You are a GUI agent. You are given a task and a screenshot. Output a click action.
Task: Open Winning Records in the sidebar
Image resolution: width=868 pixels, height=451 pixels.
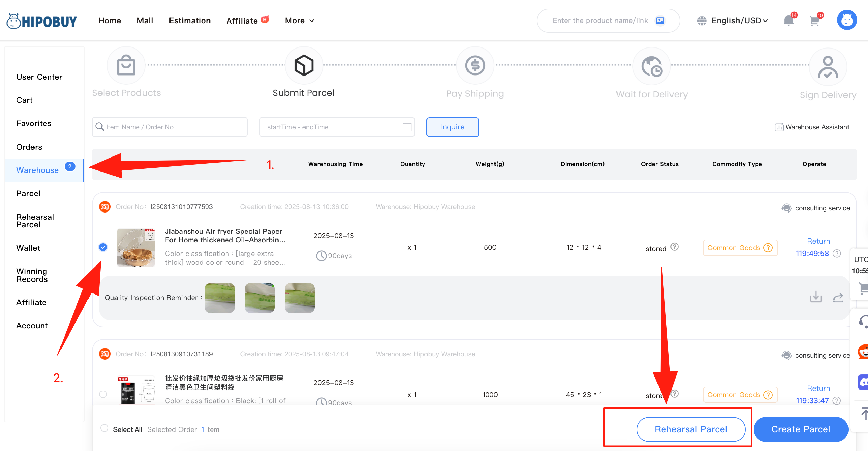coord(32,275)
